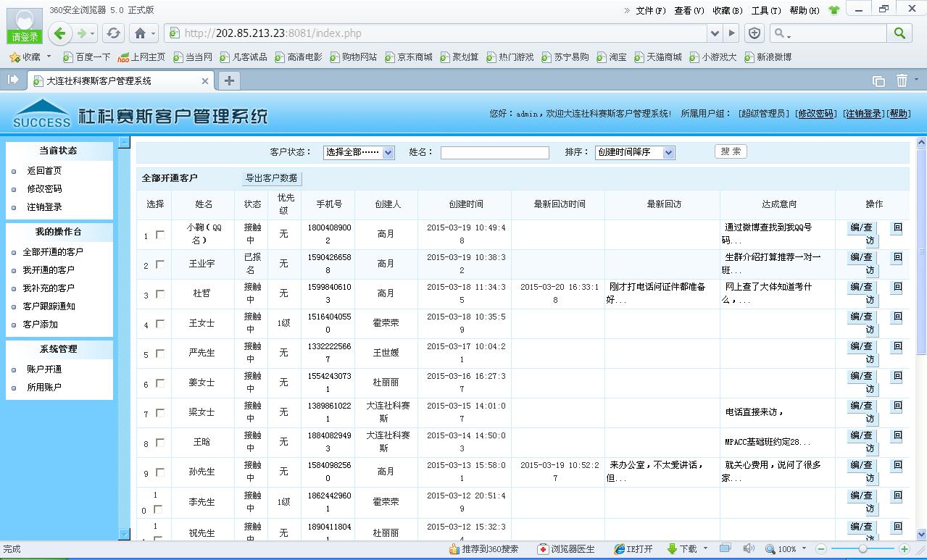Viewport: 927px width, 560px height.
Task: Tick the checkbox for 梁女士 row
Action: (160, 413)
